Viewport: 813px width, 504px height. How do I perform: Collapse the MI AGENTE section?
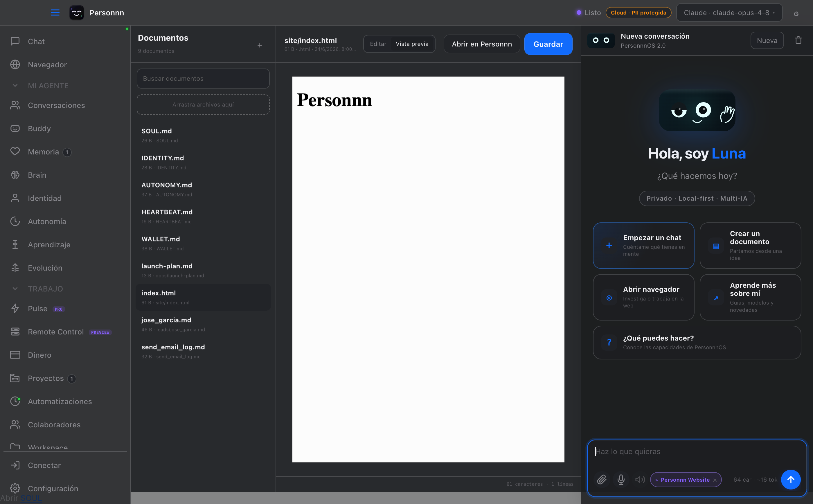tap(15, 86)
